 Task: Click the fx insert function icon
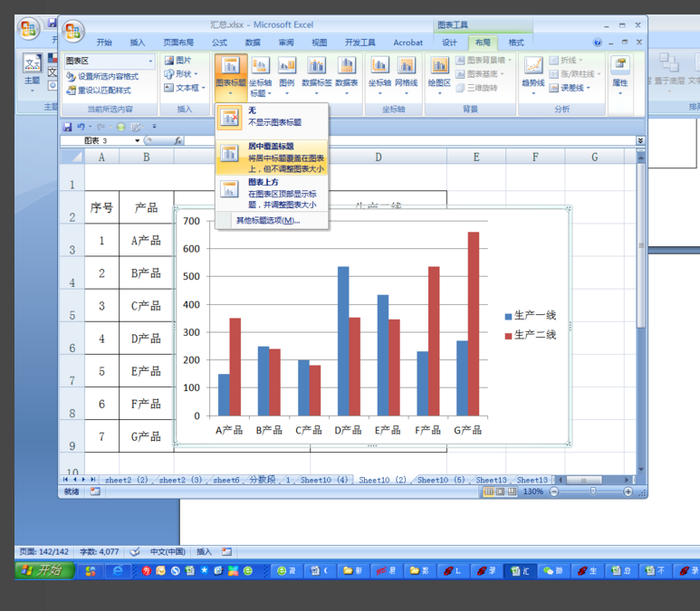(177, 140)
